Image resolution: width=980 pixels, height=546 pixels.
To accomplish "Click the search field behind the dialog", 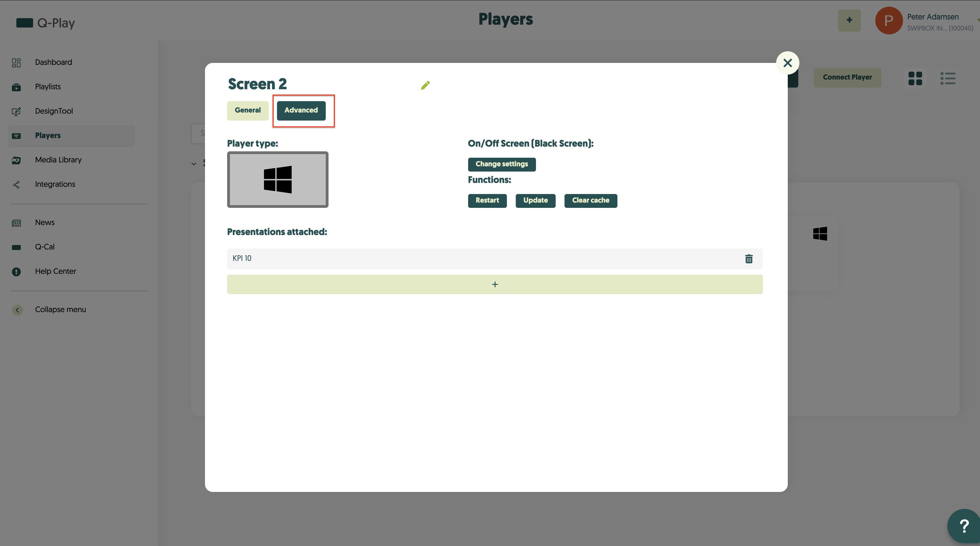I will [x=198, y=134].
